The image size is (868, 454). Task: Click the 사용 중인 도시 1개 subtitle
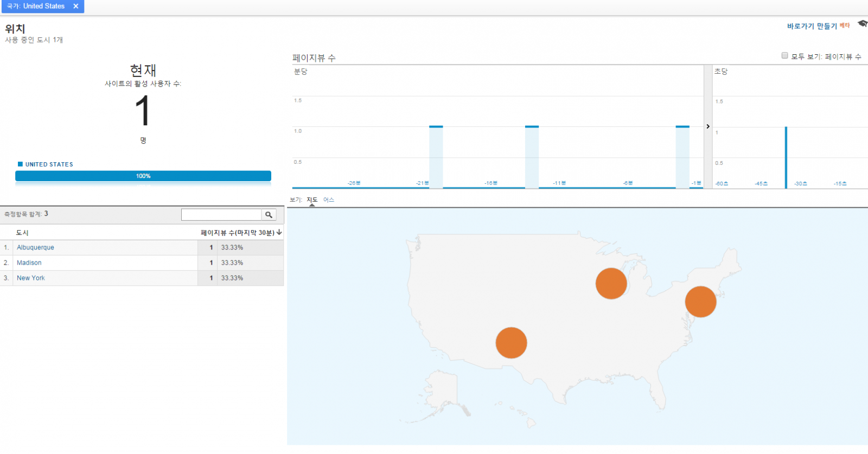(34, 40)
